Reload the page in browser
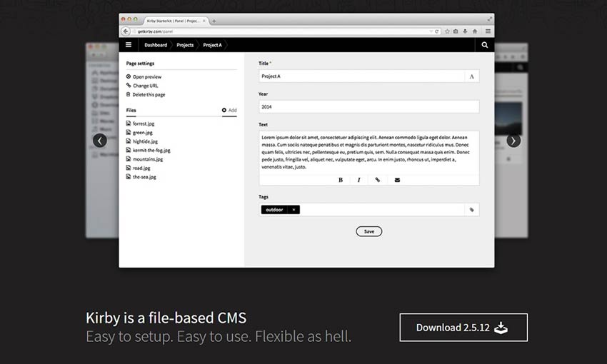 [436, 31]
